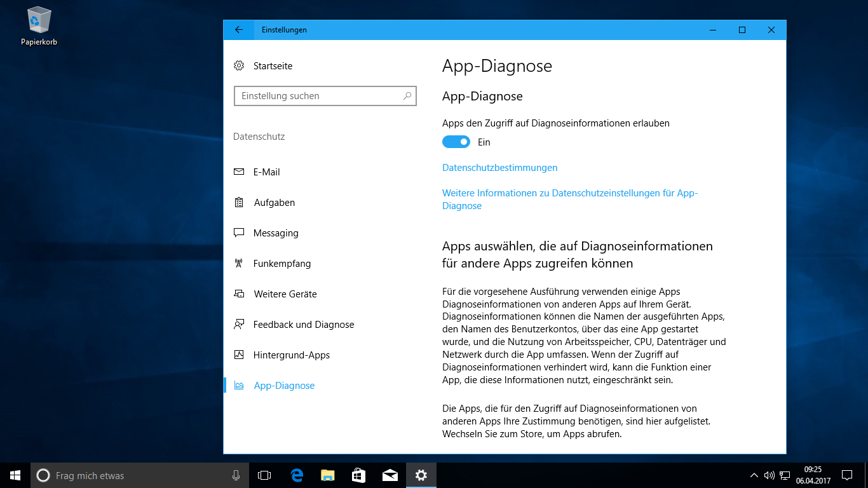Select the Aufgaben clipboard icon
The height and width of the screenshot is (488, 868).
239,203
